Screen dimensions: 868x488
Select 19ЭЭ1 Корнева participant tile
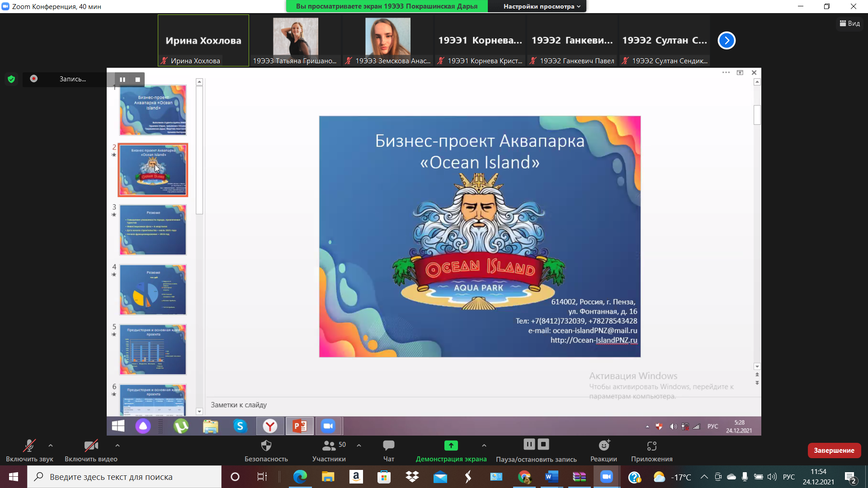tap(480, 41)
